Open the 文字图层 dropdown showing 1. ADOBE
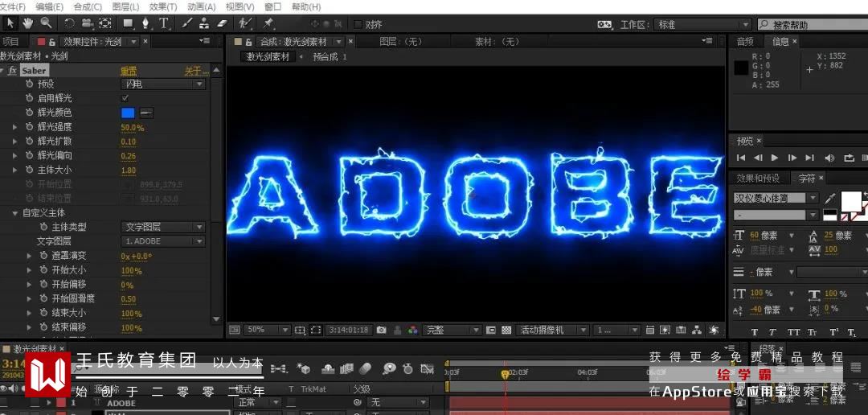Screen dimensions: 868x415 (163, 241)
